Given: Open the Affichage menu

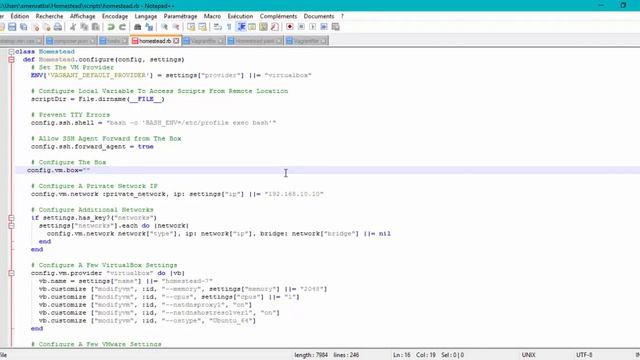Looking at the screenshot, I should click(82, 16).
